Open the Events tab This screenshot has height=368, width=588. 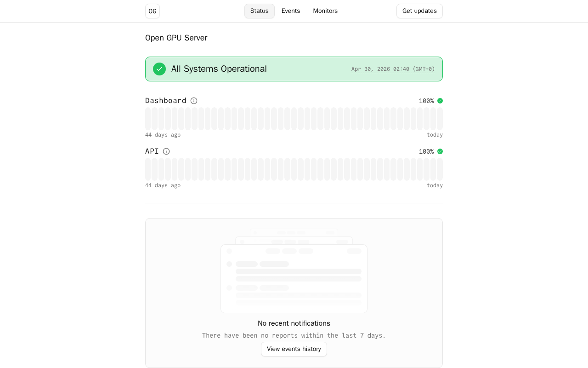(291, 11)
